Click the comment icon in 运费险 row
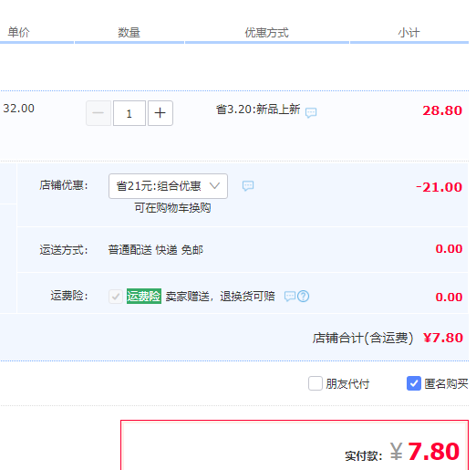The width and height of the screenshot is (476, 470). 289,296
